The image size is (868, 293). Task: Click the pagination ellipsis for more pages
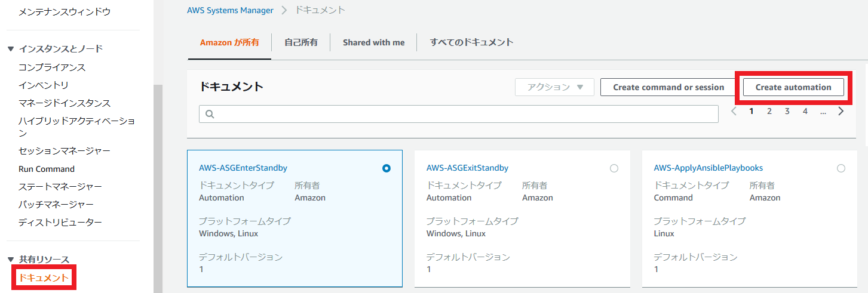[x=823, y=111]
